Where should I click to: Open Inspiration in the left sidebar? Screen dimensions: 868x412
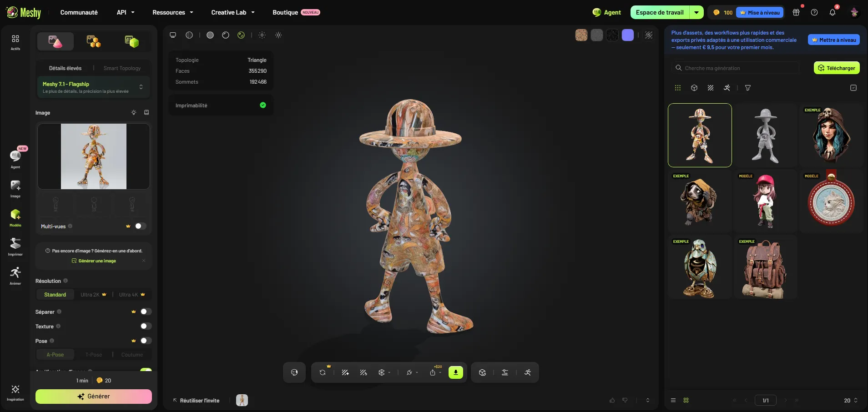[15, 393]
